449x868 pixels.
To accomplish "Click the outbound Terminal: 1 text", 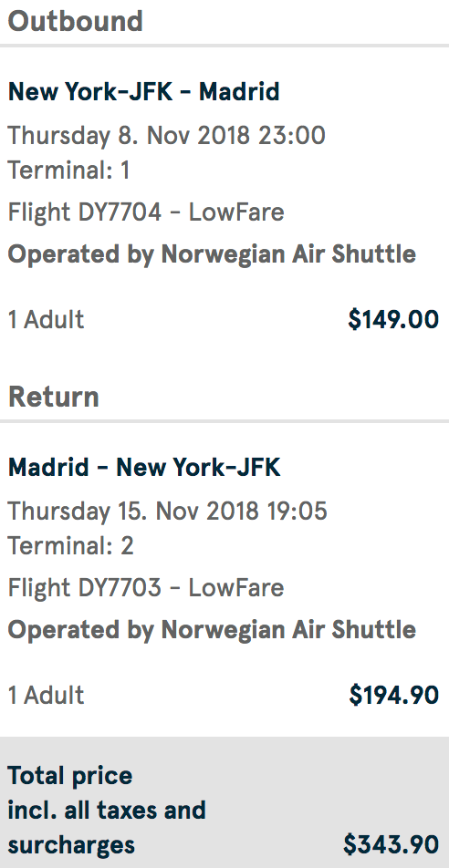I will (x=68, y=170).
